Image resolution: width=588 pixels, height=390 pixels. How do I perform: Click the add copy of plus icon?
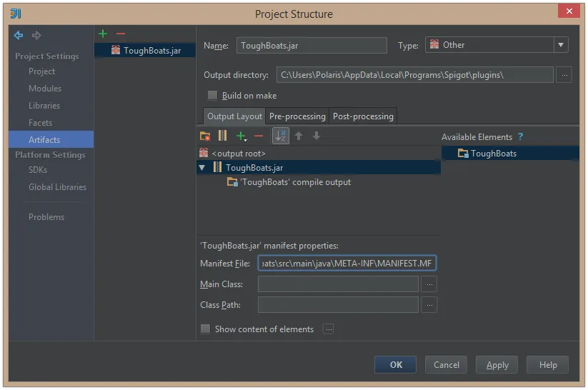click(x=241, y=136)
